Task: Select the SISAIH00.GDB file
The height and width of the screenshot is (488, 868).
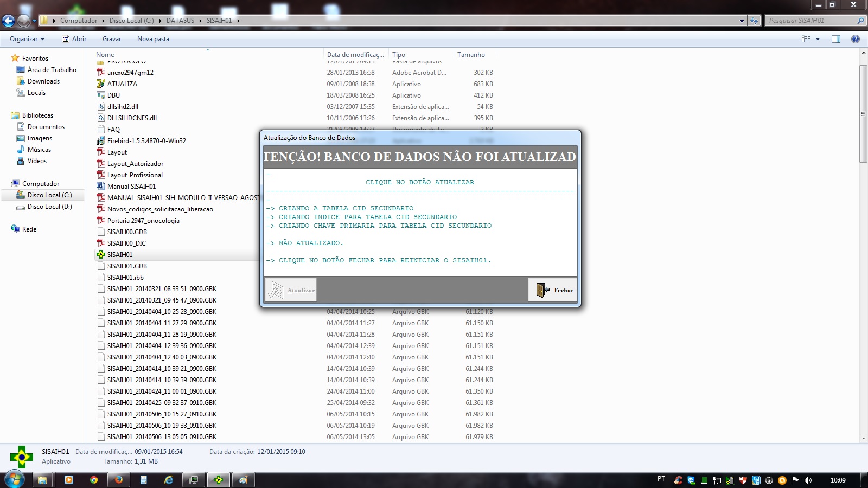Action: (127, 232)
